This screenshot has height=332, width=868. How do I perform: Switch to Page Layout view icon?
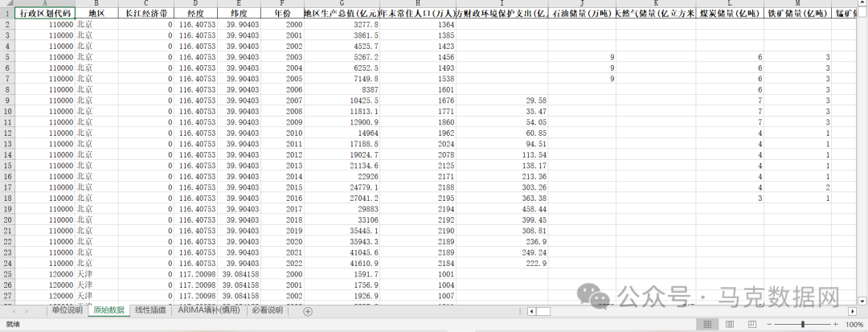click(730, 324)
